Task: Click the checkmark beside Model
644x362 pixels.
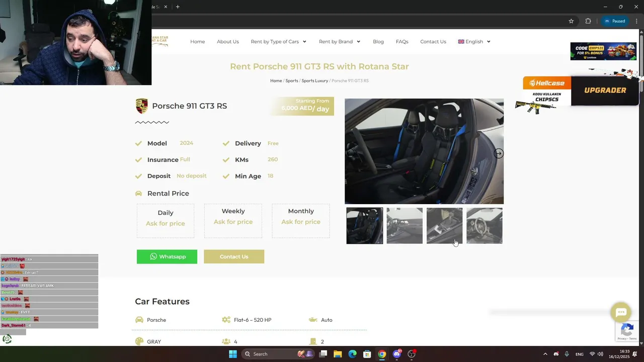Action: (x=138, y=143)
